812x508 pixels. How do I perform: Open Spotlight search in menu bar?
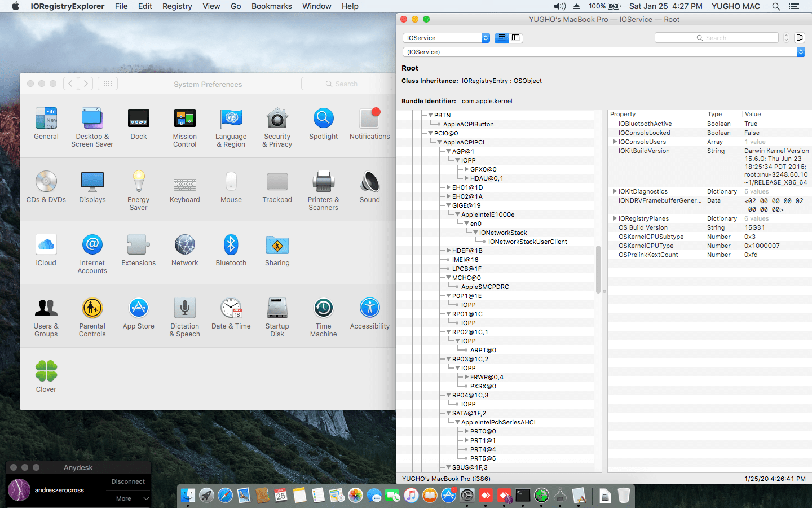776,6
